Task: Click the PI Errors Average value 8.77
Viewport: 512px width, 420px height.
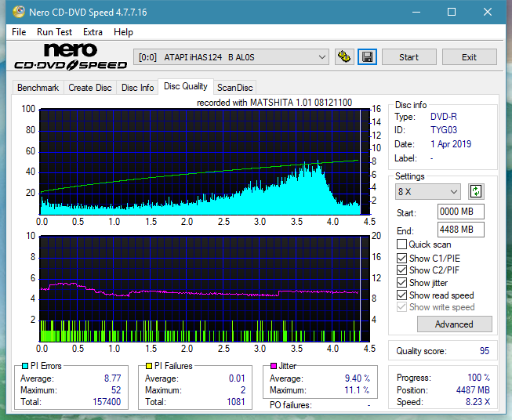Action: (x=113, y=378)
